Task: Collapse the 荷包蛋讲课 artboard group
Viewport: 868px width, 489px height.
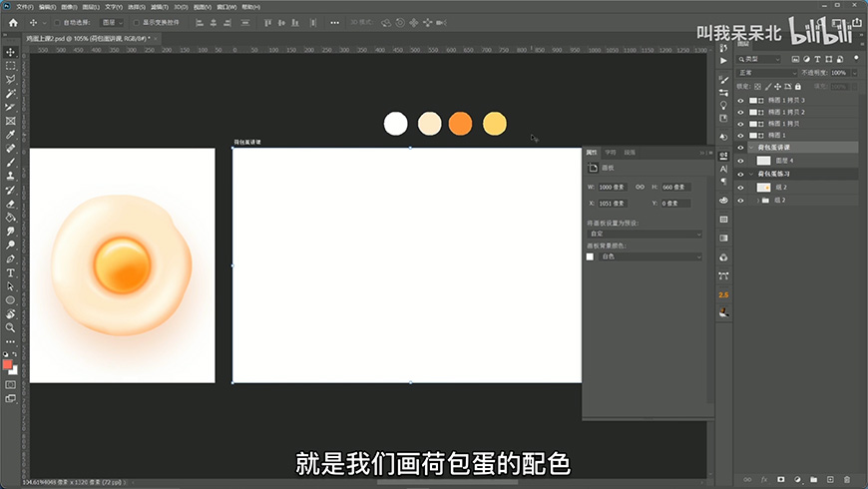Action: [751, 148]
